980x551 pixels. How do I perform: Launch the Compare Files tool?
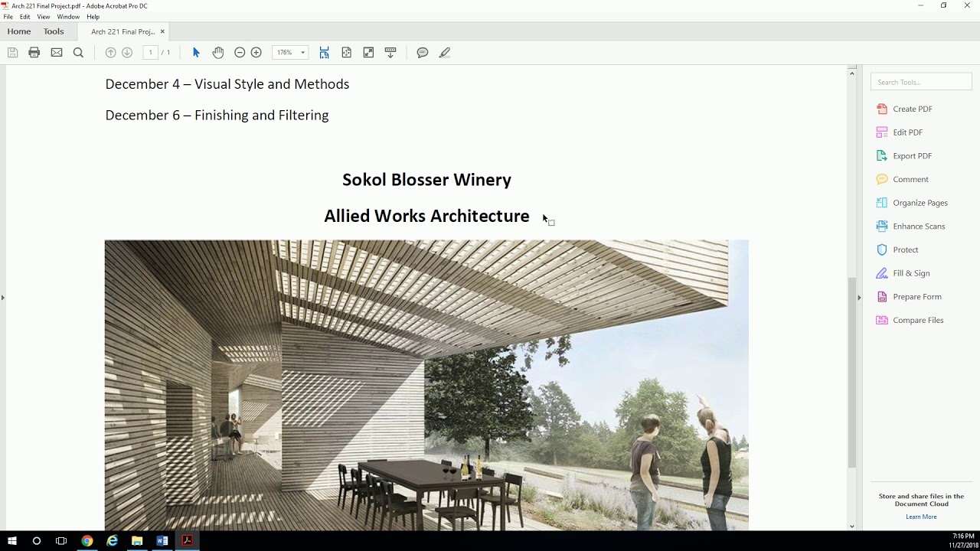pyautogui.click(x=918, y=320)
